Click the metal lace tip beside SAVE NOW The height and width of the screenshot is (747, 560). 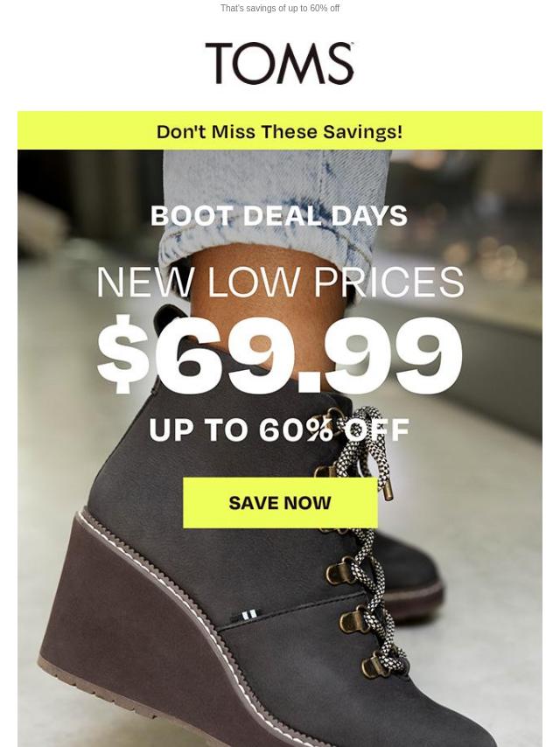pos(386,487)
